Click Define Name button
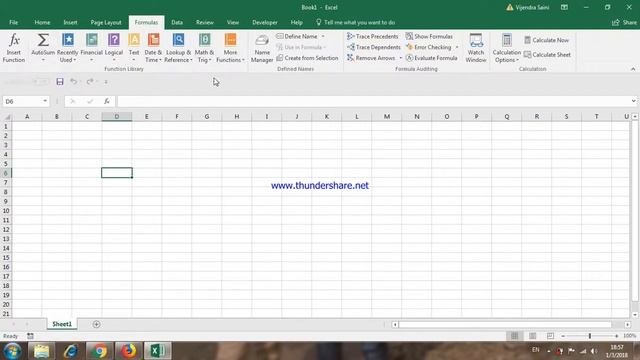This screenshot has width=640, height=360. (x=297, y=36)
